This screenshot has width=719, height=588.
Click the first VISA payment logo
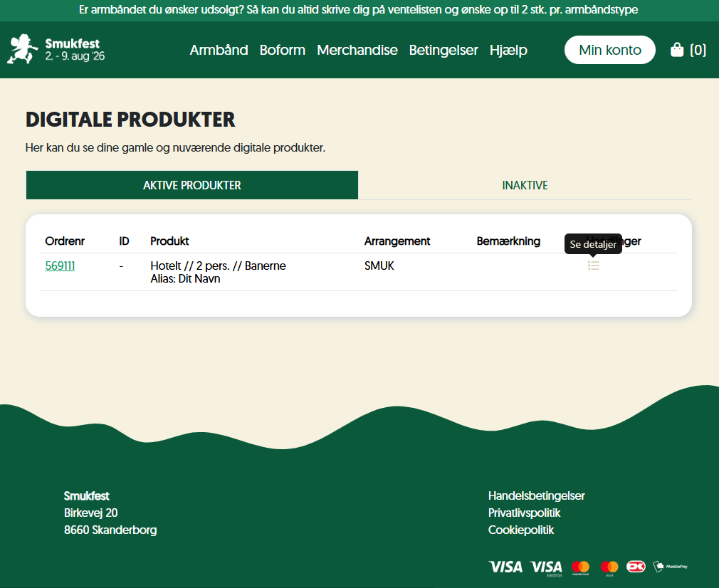pyautogui.click(x=505, y=567)
